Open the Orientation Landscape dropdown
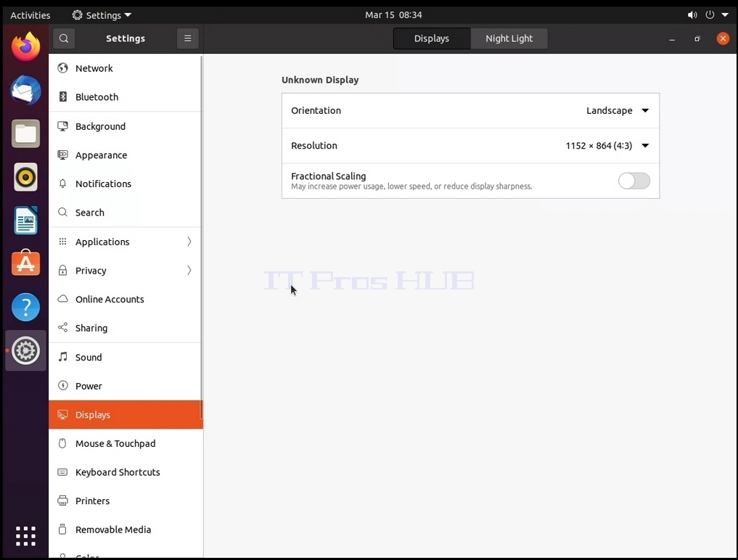Screen dimensions: 738x560 tap(618, 110)
